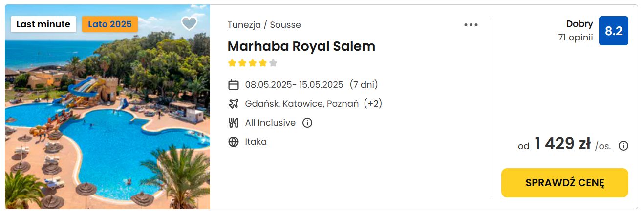Open the Marhaba Royal Salem hotel title
This screenshot has width=644, height=215.
(x=301, y=46)
